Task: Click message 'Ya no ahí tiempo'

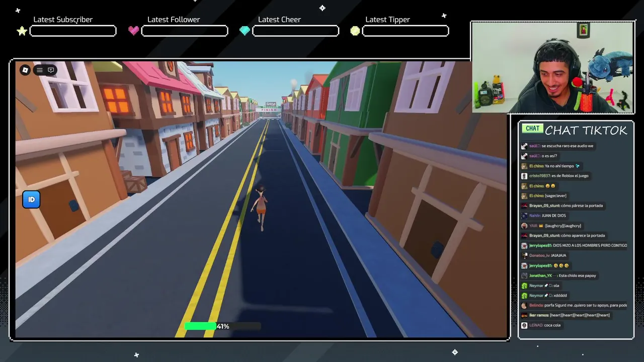Action: (559, 166)
